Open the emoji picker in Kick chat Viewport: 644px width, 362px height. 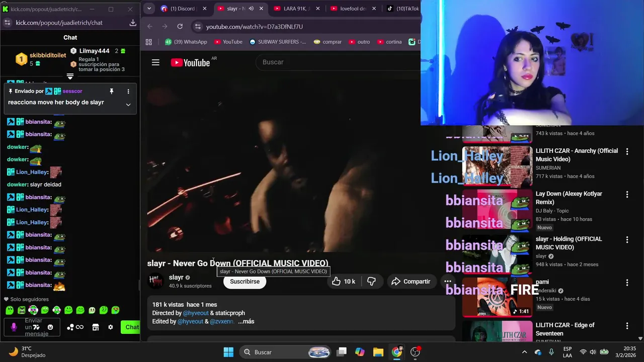pos(50,327)
